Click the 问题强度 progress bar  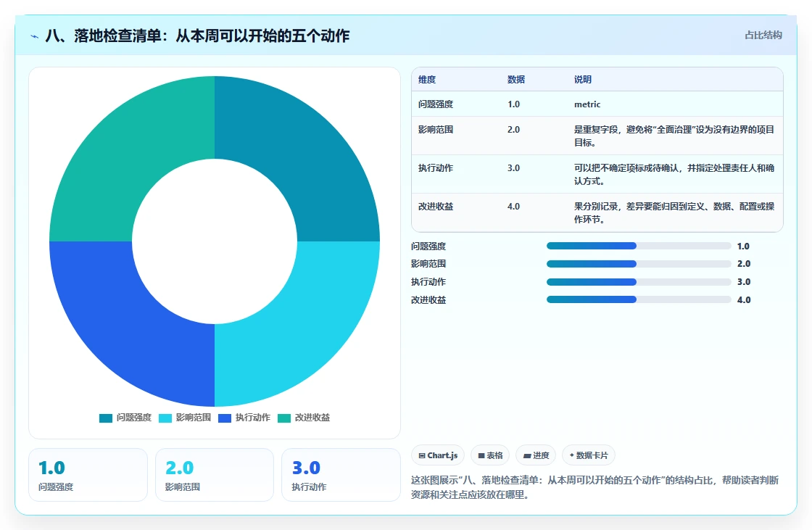click(639, 246)
